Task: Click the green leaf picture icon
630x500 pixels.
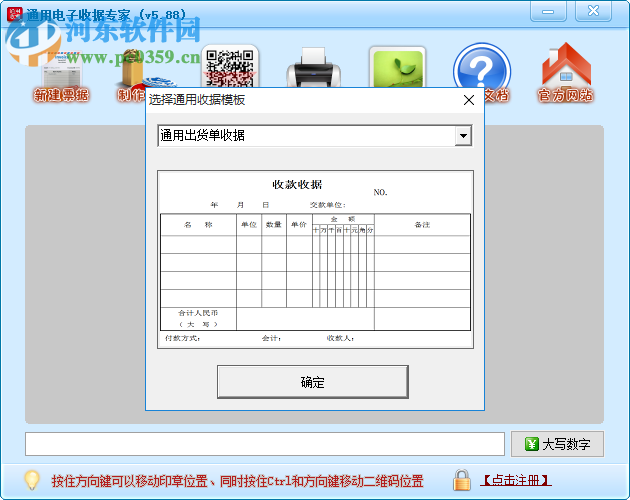Action: pyautogui.click(x=397, y=68)
